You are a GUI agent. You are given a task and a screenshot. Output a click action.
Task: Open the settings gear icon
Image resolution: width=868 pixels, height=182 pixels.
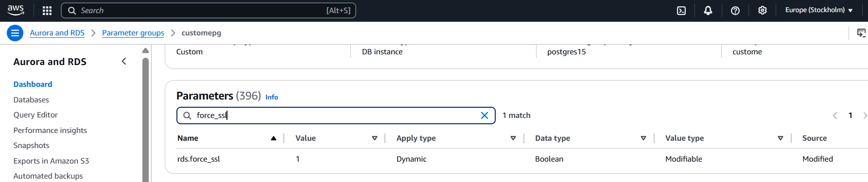763,11
